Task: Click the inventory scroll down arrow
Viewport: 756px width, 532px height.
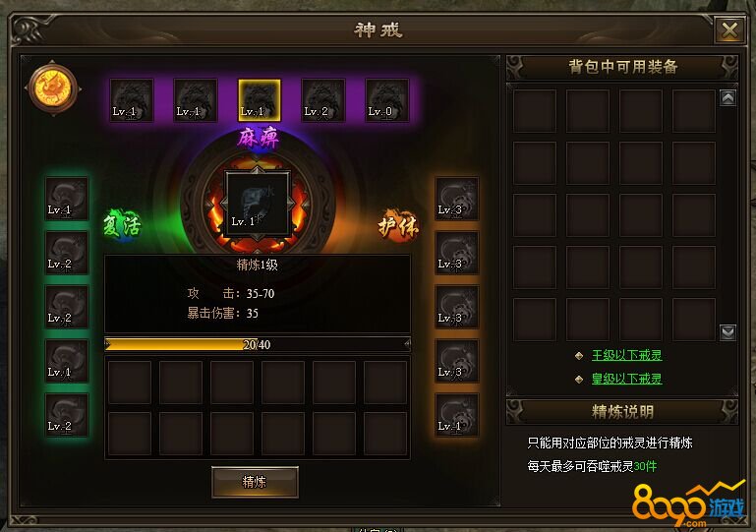Action: [728, 331]
